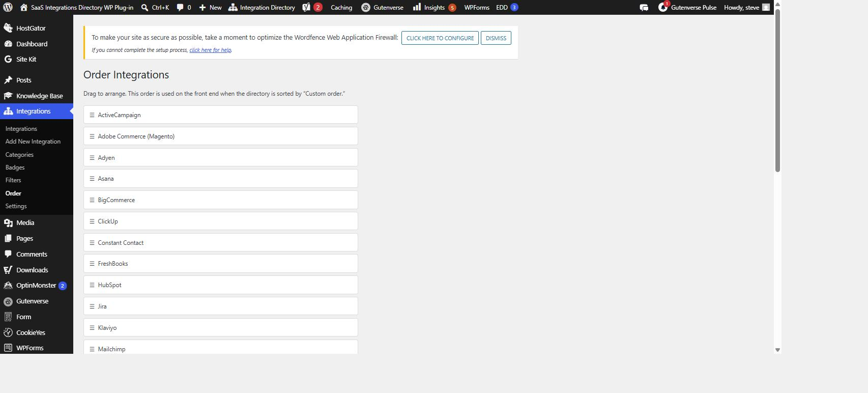This screenshot has height=393, width=868.
Task: Click Dashboard gauge icon in sidebar
Action: coord(8,44)
